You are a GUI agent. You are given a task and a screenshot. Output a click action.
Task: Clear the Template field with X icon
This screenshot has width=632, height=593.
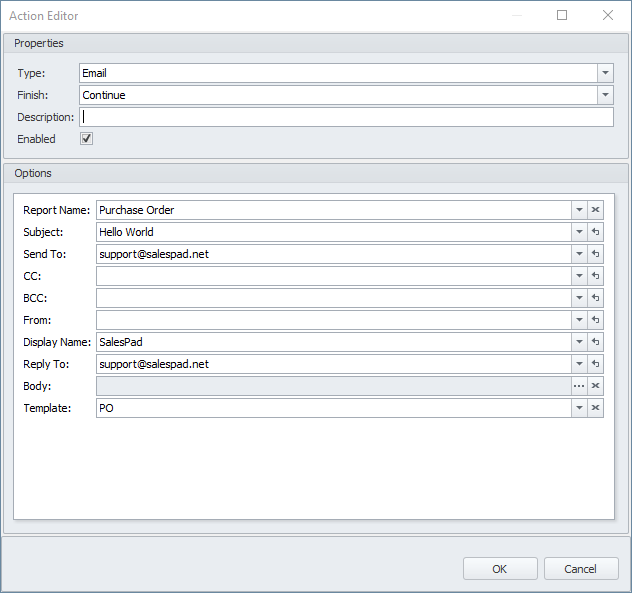(595, 408)
